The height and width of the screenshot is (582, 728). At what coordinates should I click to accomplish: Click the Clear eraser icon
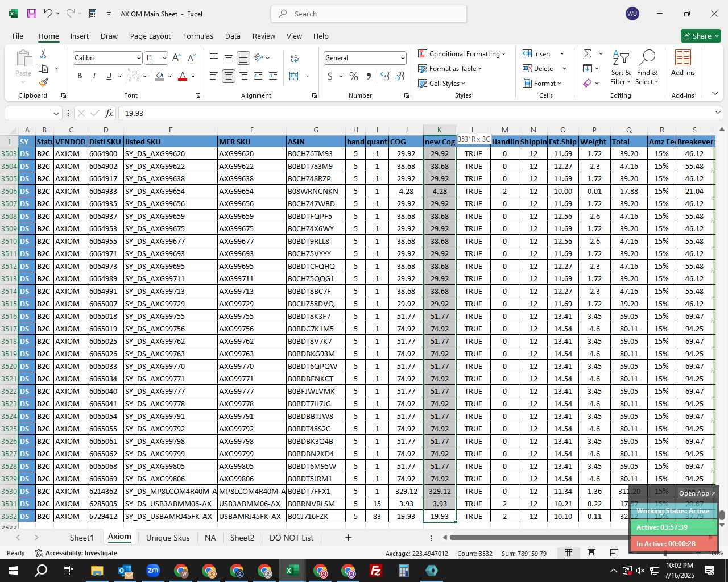[588, 83]
